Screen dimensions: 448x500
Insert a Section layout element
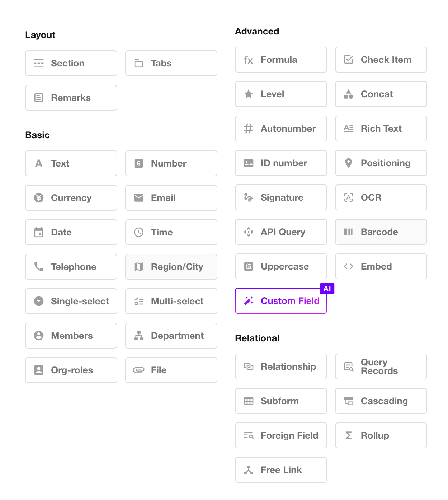click(x=71, y=63)
